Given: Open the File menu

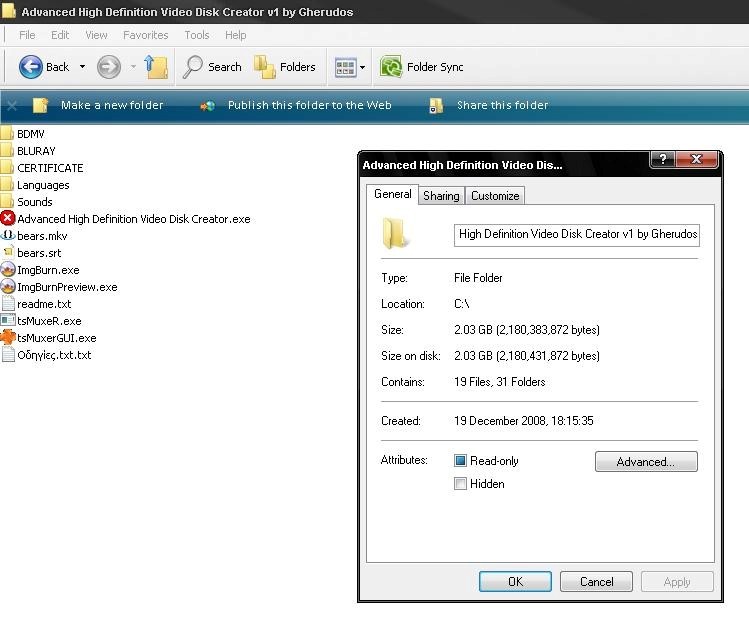Looking at the screenshot, I should 27,35.
